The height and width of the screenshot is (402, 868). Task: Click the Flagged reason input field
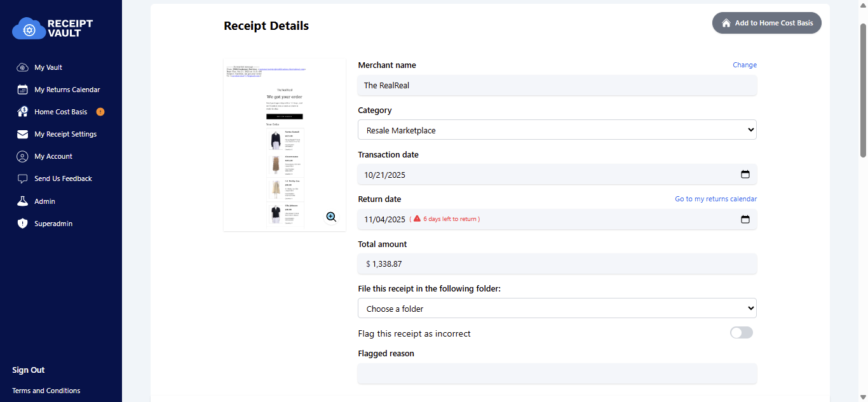click(x=557, y=373)
